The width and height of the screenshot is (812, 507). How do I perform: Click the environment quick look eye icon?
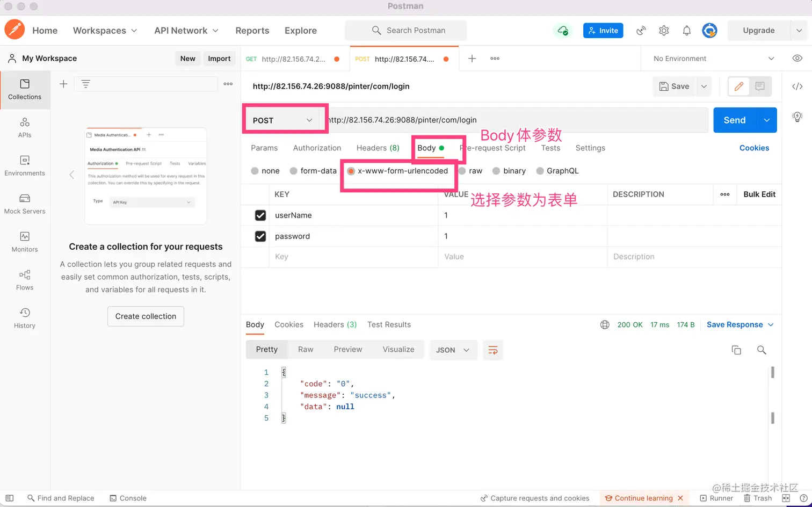(x=798, y=59)
